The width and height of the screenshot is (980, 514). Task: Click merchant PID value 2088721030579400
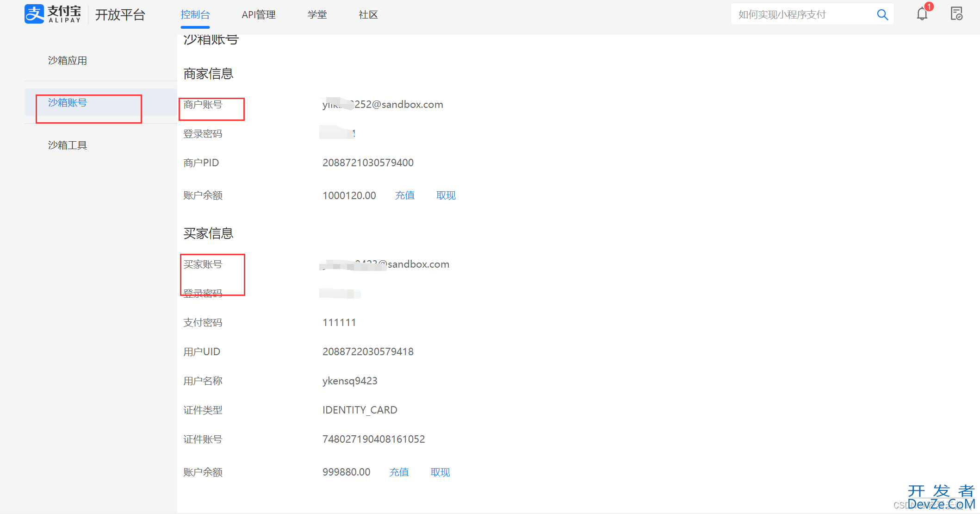click(368, 163)
